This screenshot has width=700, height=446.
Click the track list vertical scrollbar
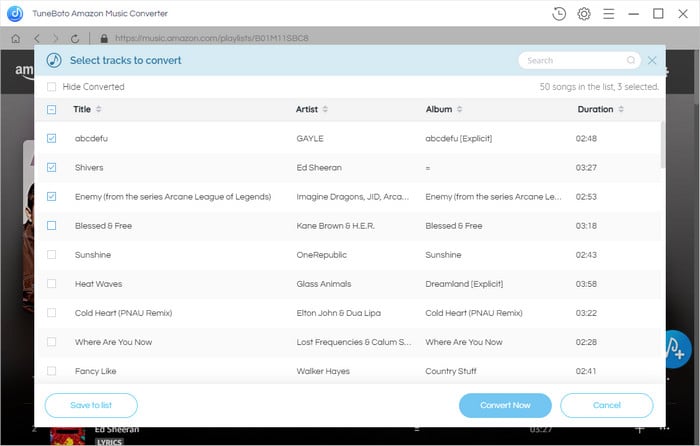[x=663, y=144]
